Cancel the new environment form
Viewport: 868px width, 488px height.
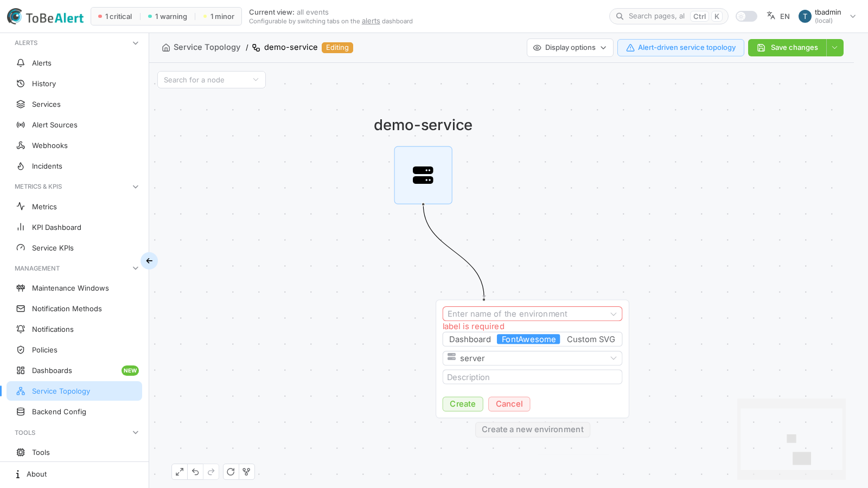[509, 404]
